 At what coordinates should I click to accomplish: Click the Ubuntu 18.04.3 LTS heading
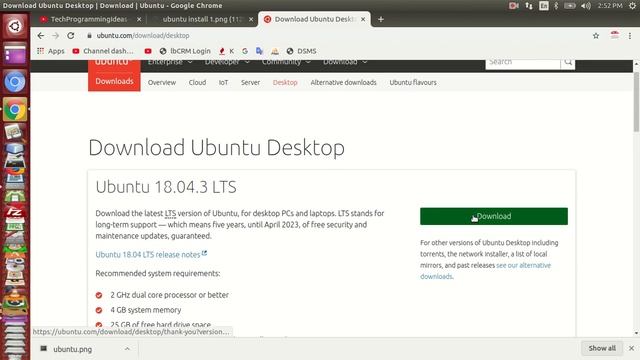click(x=166, y=187)
